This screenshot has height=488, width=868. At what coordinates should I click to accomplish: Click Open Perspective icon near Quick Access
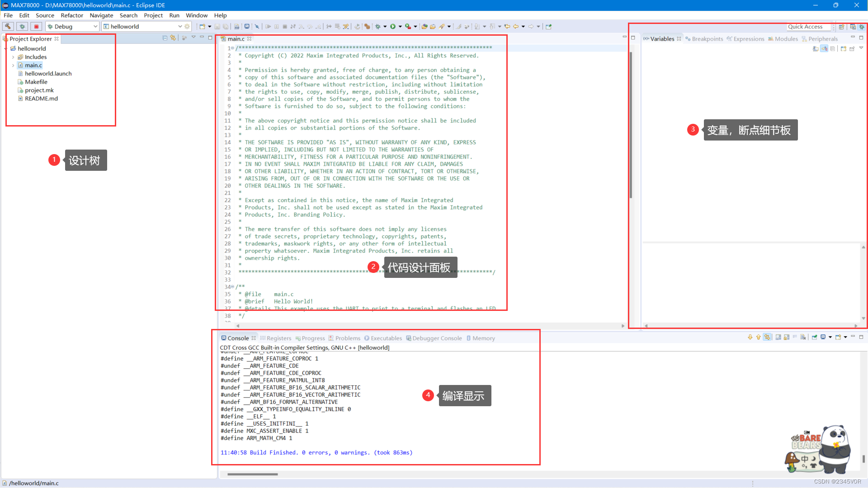tap(841, 27)
